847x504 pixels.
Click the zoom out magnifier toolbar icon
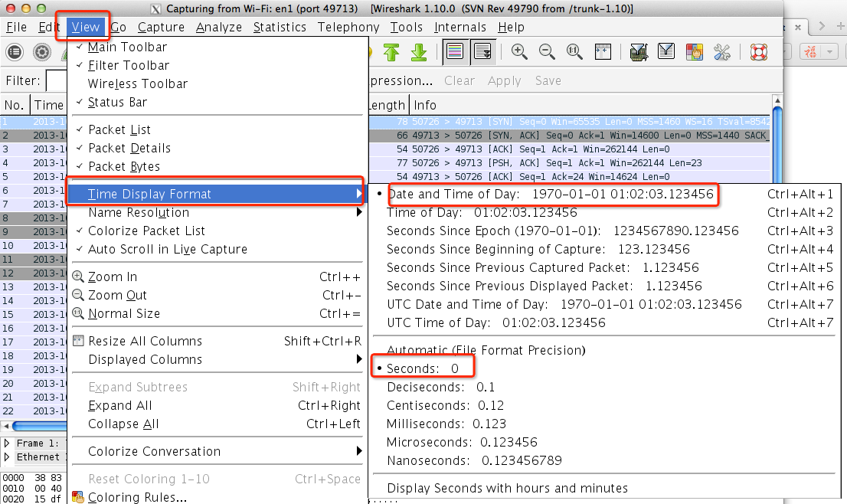coord(548,52)
